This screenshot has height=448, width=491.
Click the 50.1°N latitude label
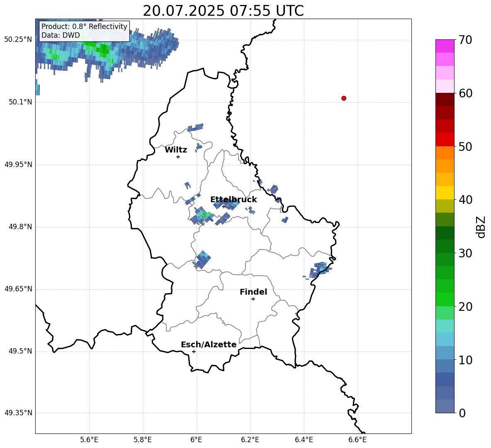20,102
